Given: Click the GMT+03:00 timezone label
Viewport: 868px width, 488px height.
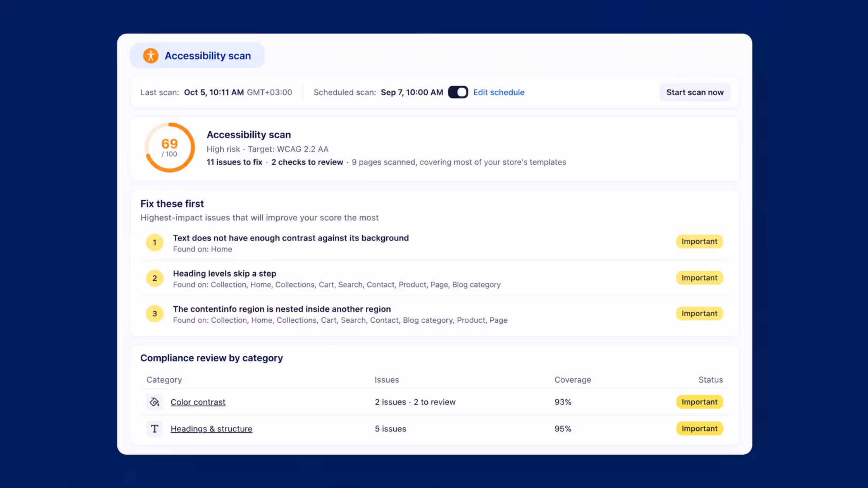Looking at the screenshot, I should 269,92.
